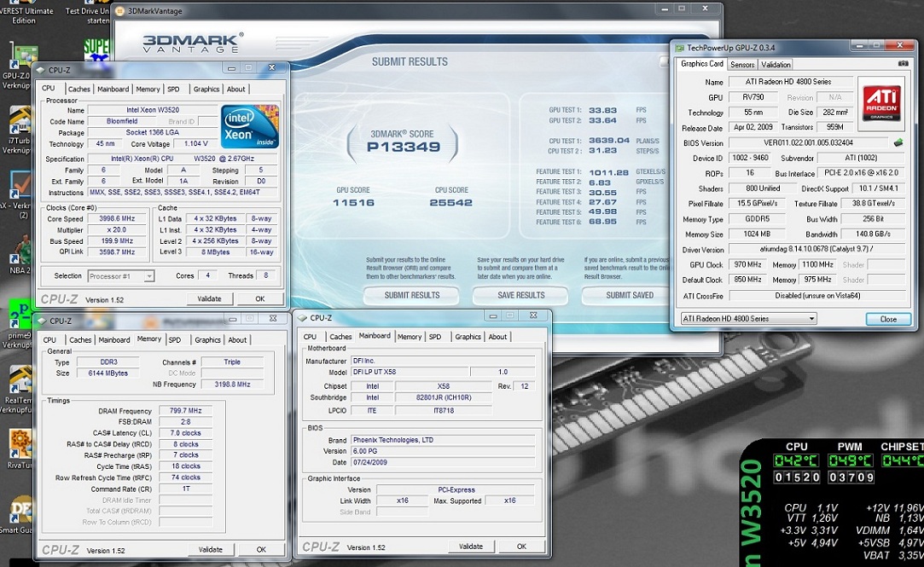Viewport: 924px width, 567px height.
Task: Click the ATI CrossFire status field in GPU-Z
Action: (x=816, y=296)
